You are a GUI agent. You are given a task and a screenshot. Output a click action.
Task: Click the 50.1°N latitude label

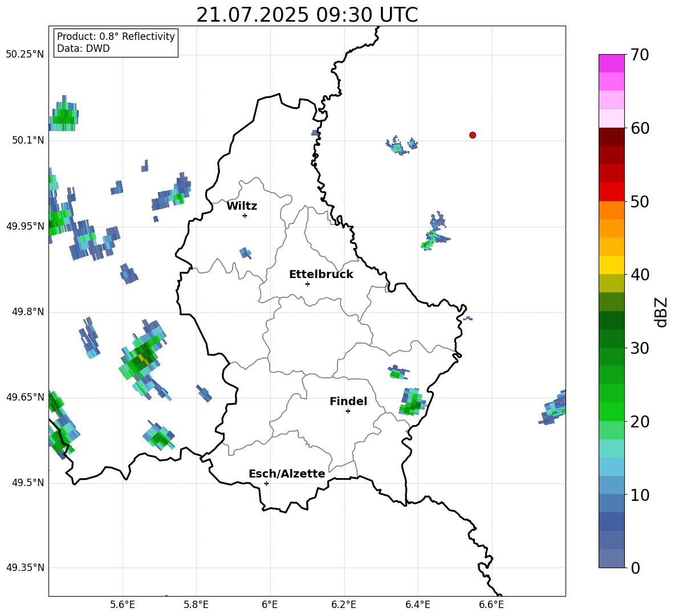tap(28, 140)
